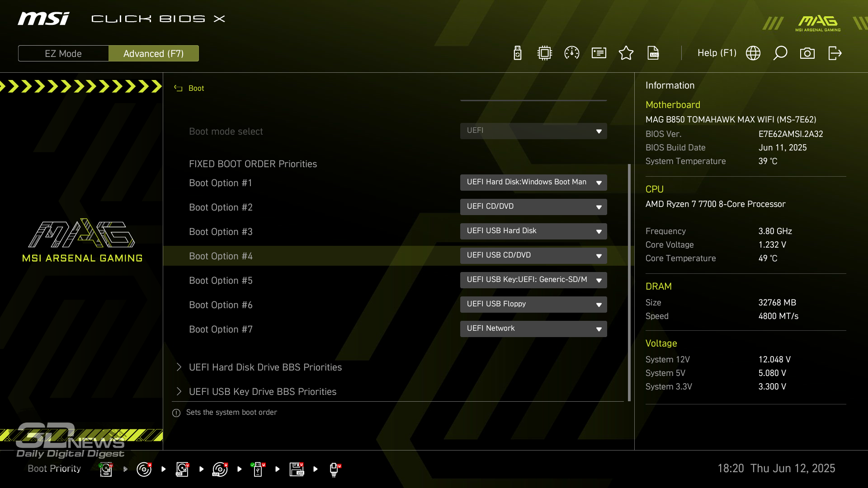This screenshot has height=488, width=868.
Task: Select the Boot Option #5 label
Action: click(221, 281)
